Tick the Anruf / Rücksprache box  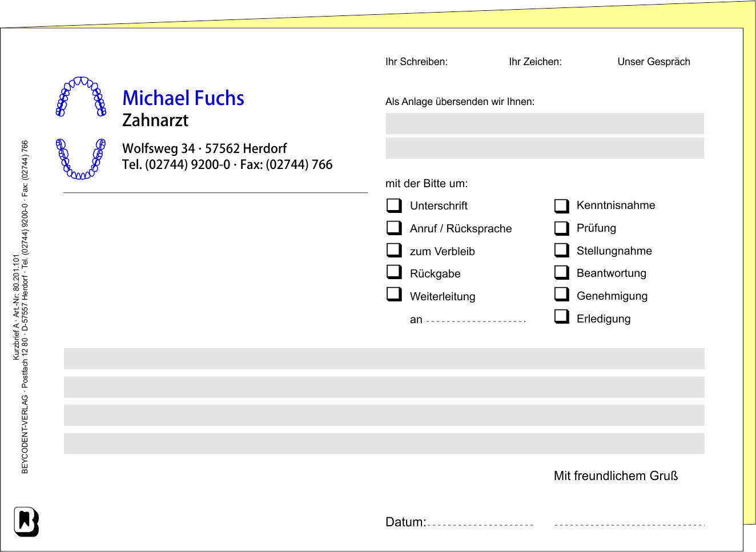click(x=394, y=228)
